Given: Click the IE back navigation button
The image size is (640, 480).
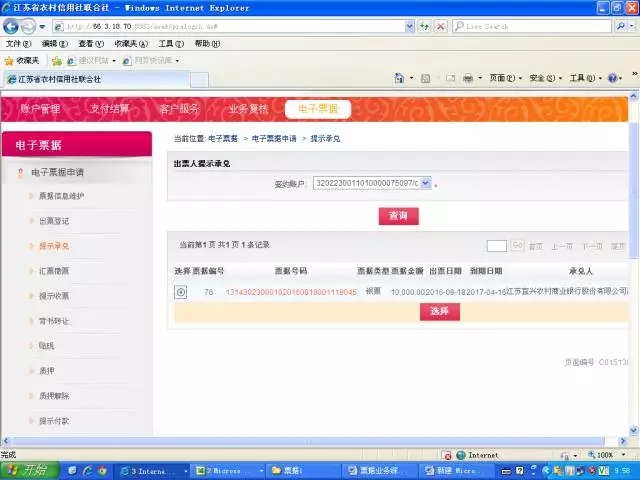Looking at the screenshot, I should pos(12,26).
